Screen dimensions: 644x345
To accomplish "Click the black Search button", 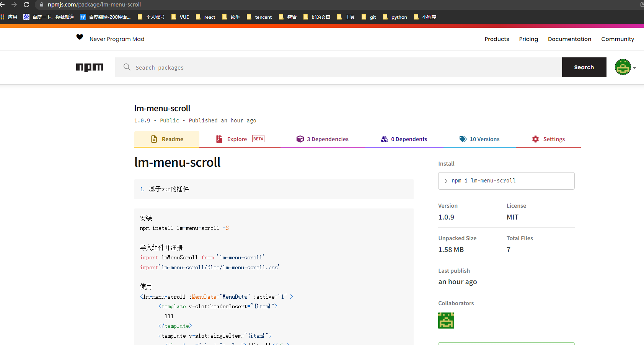I will (x=584, y=67).
